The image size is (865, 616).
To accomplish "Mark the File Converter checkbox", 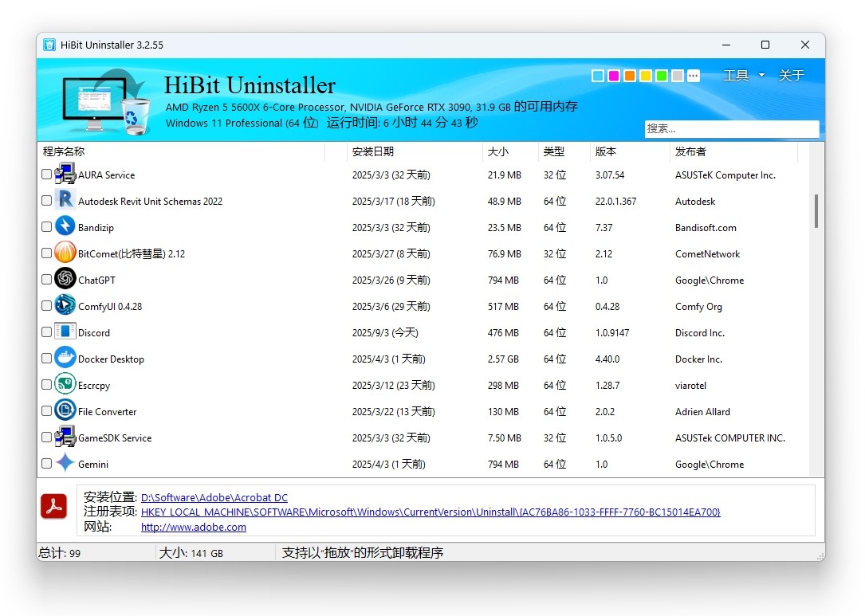I will 47,411.
